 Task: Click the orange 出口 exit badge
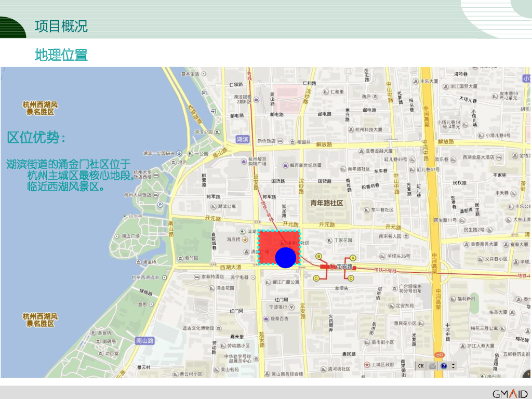(x=440, y=355)
